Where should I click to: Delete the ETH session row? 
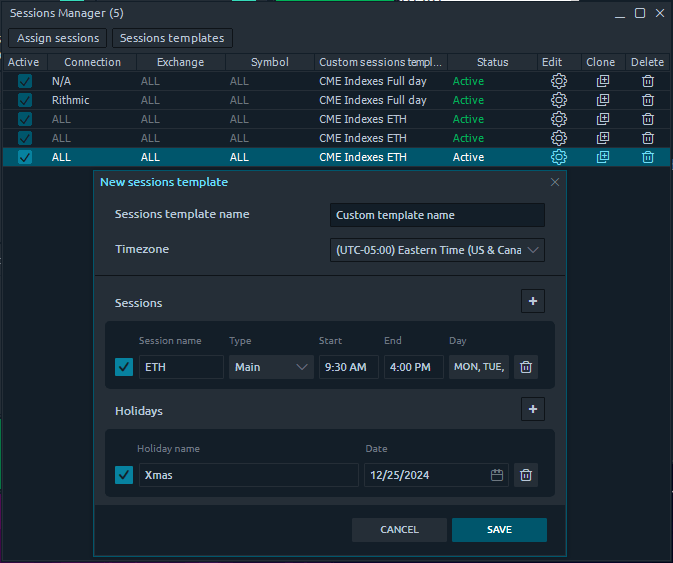point(526,367)
